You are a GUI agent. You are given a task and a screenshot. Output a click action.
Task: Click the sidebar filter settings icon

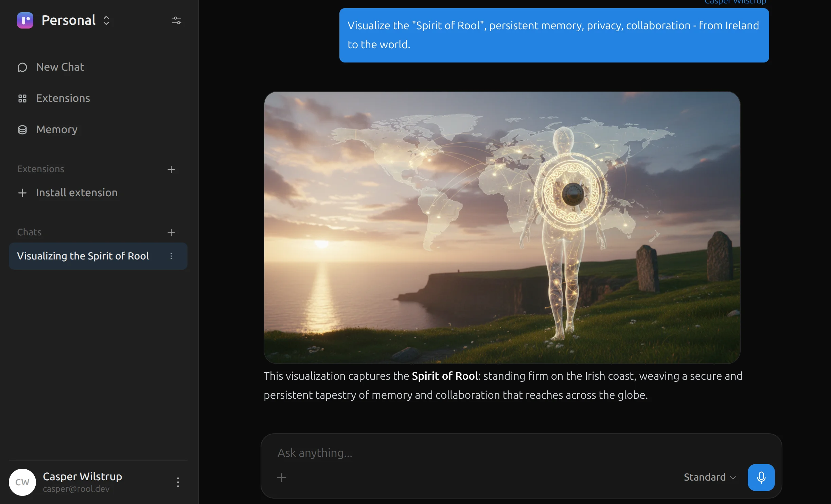[176, 20]
